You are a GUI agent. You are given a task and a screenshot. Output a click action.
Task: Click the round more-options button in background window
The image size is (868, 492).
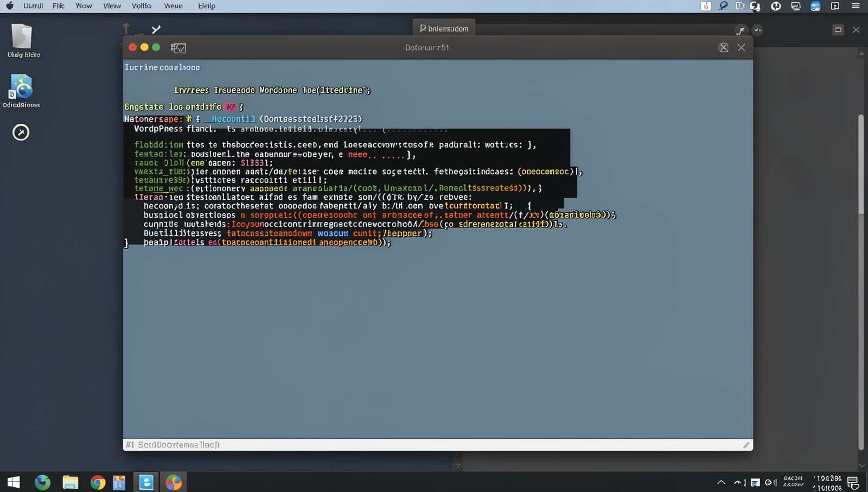[x=758, y=30]
